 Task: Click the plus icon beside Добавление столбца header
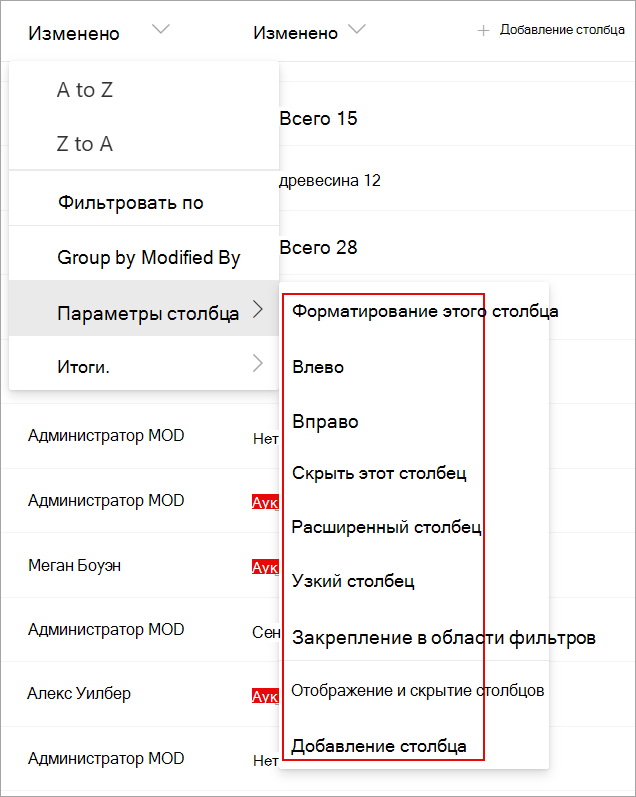483,32
